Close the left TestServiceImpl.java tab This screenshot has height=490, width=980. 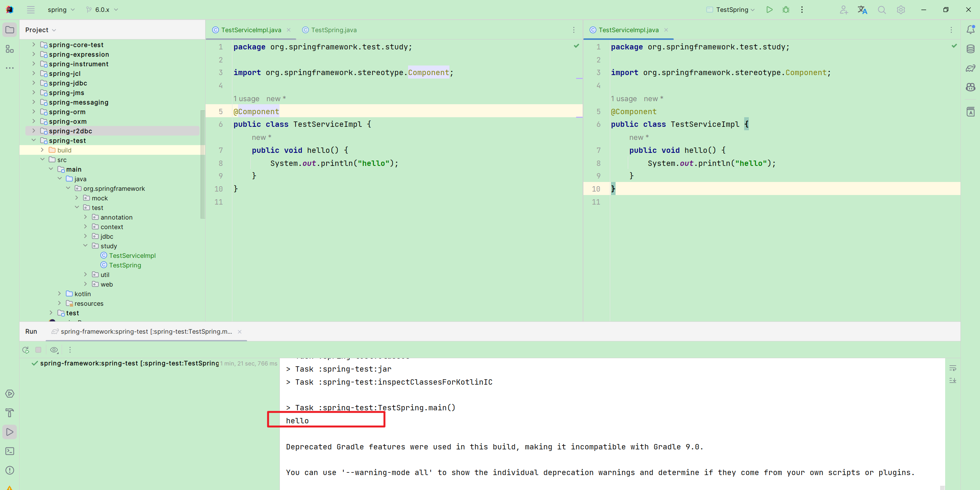pos(289,30)
